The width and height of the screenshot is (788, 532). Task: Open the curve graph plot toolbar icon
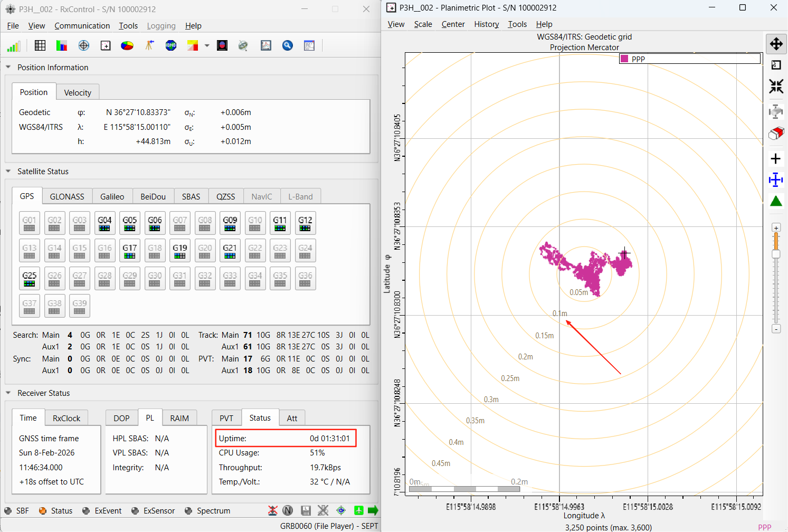[266, 45]
